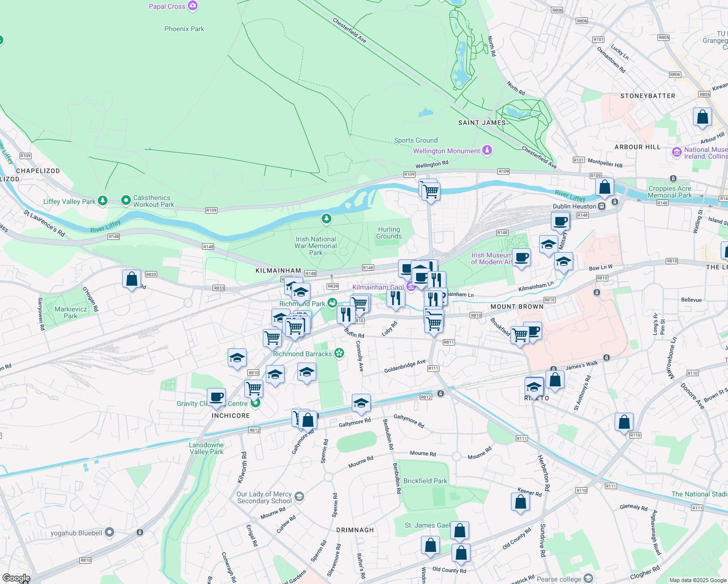
Task: Click the shopping bag marker near O'Hogan Rd
Action: pos(131,280)
